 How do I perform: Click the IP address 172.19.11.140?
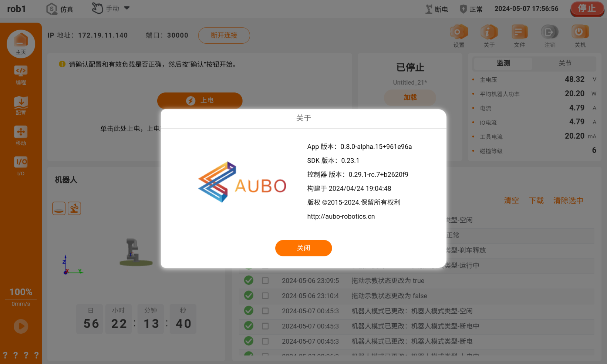103,35
